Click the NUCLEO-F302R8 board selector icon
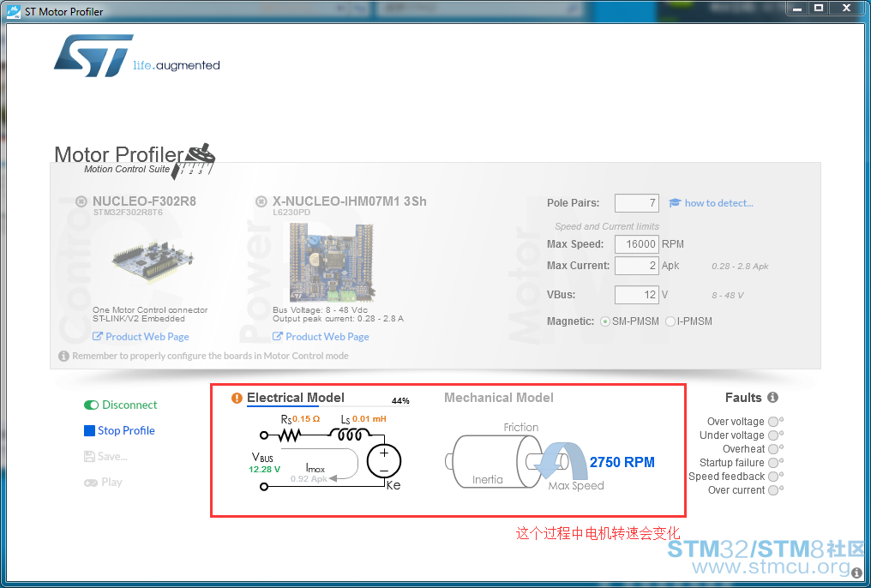871x588 pixels. pos(81,201)
